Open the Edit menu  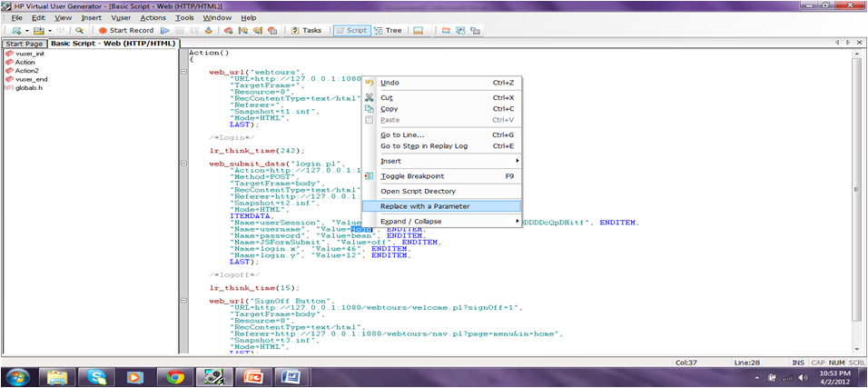38,18
